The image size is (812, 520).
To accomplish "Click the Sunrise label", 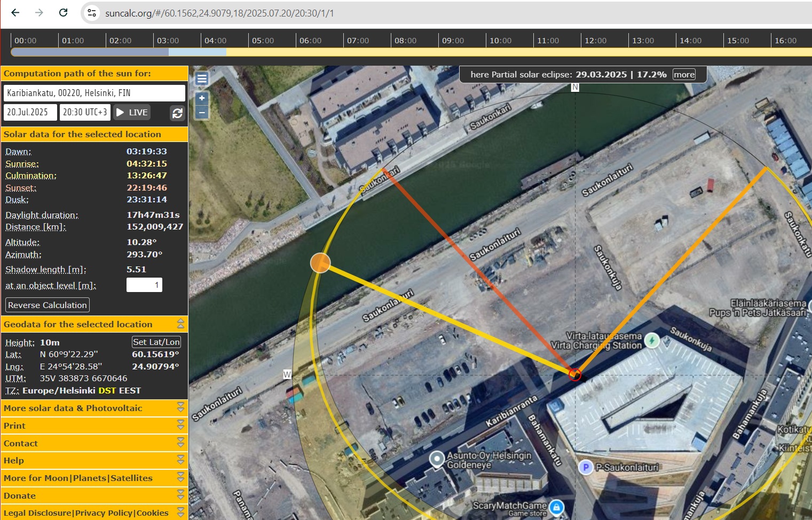I will point(22,164).
